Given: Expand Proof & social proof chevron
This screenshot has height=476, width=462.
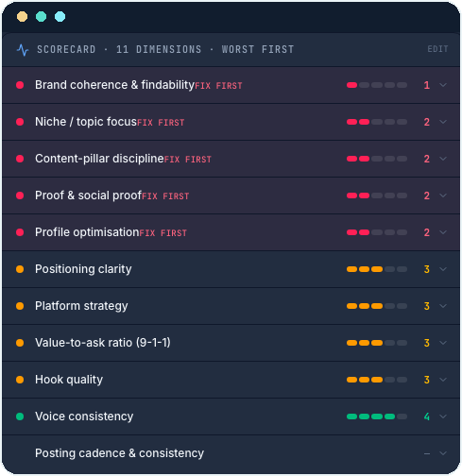Looking at the screenshot, I should pyautogui.click(x=443, y=195).
